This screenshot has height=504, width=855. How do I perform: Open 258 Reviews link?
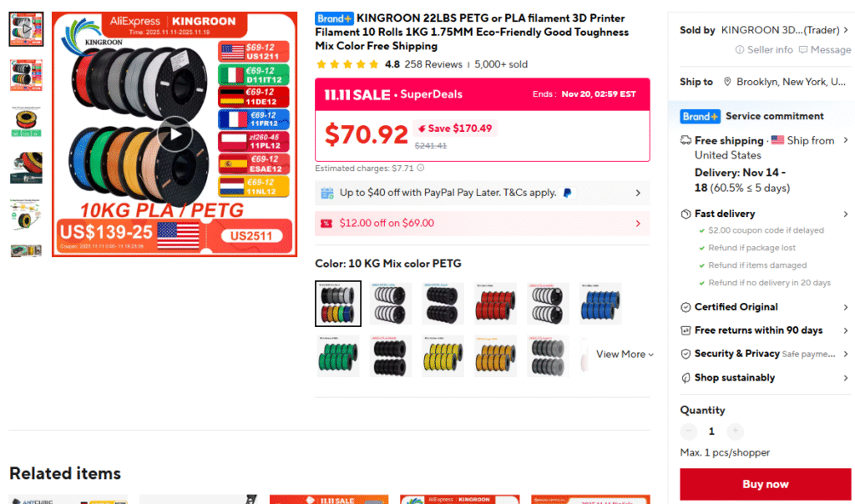pos(433,64)
